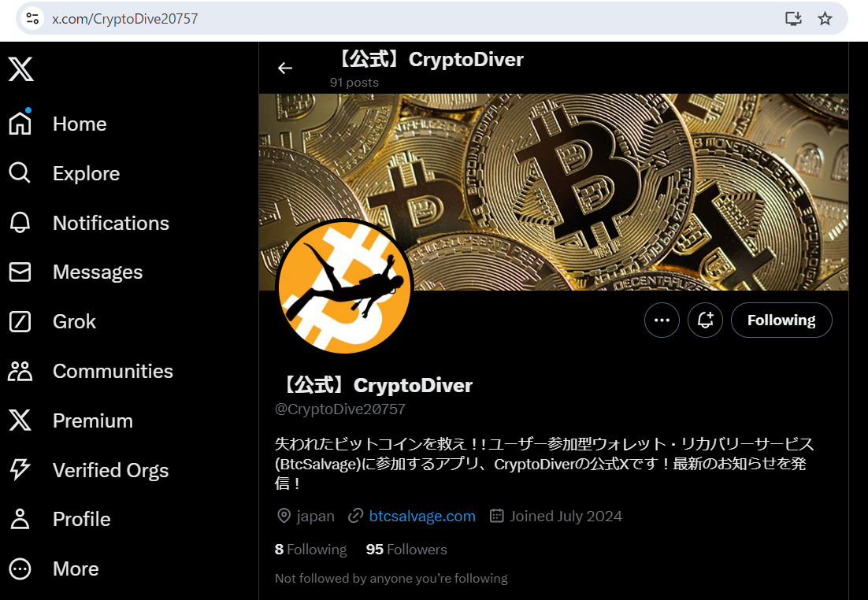Image resolution: width=868 pixels, height=600 pixels.
Task: Open Notifications bell icon
Action: coord(20,223)
